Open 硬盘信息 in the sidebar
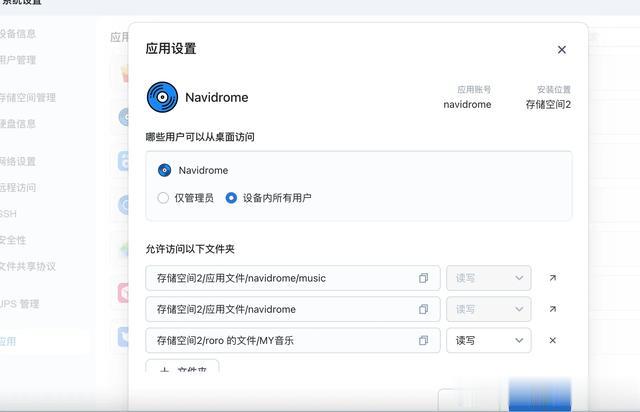The height and width of the screenshot is (412, 640). coord(17,124)
